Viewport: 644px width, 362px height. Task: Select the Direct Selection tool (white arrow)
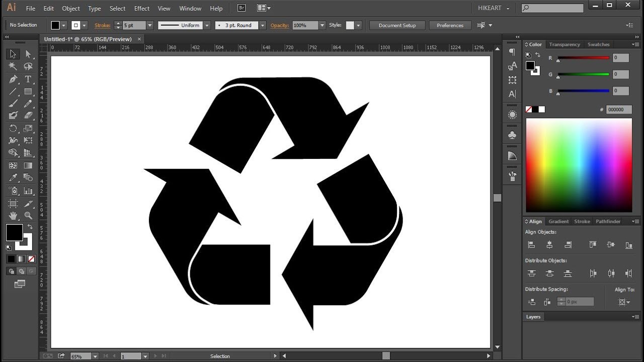point(28,54)
